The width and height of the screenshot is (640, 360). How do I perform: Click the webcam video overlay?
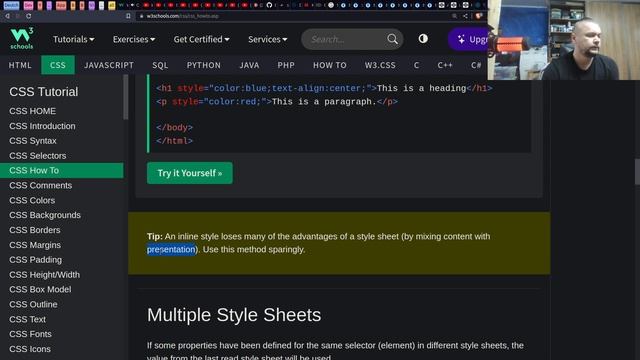click(564, 40)
